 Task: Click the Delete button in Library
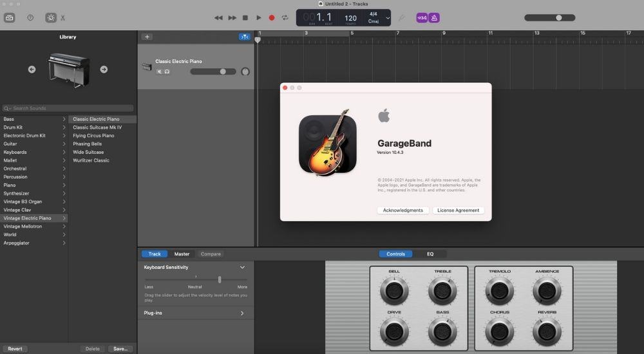[92, 349]
